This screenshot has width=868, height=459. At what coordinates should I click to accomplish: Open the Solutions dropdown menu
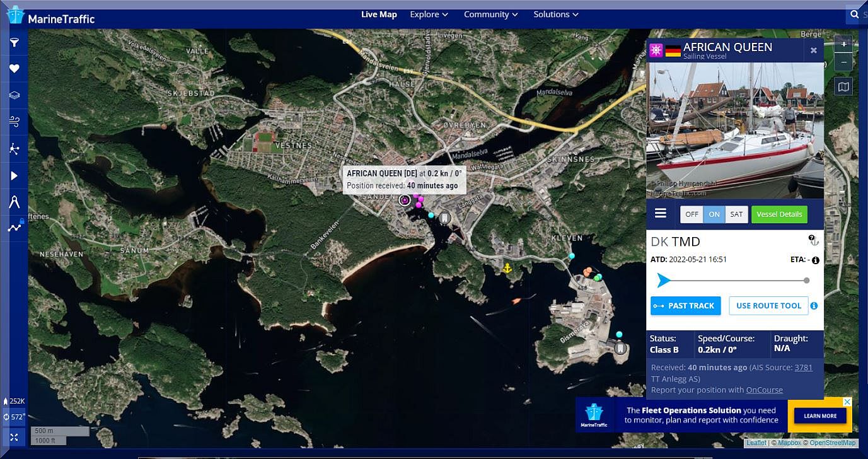click(555, 15)
